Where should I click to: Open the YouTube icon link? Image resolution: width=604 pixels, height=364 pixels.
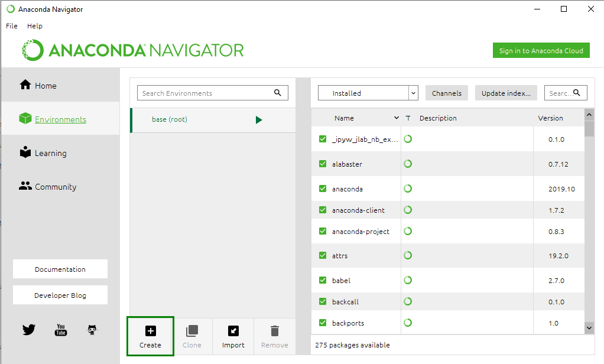click(x=60, y=330)
